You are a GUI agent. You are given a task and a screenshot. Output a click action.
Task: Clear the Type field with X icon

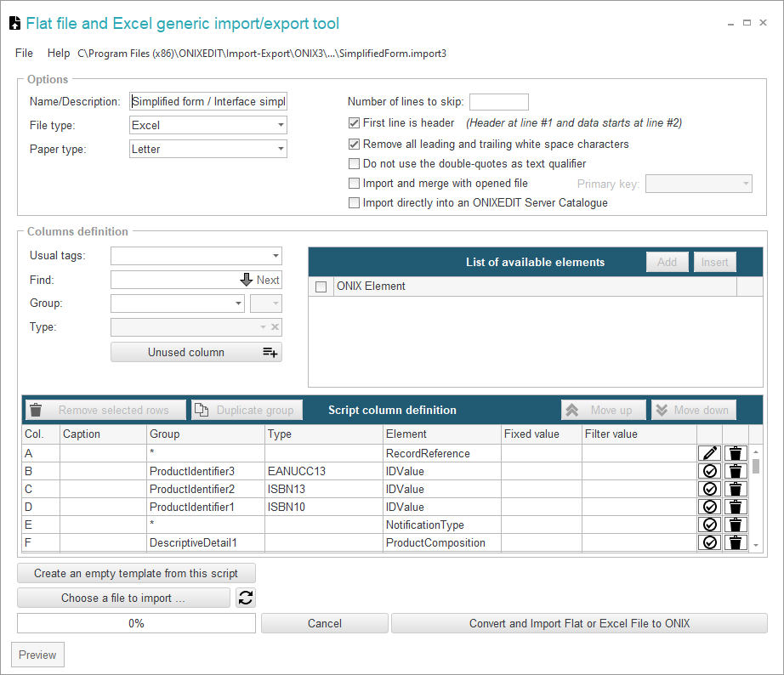276,327
